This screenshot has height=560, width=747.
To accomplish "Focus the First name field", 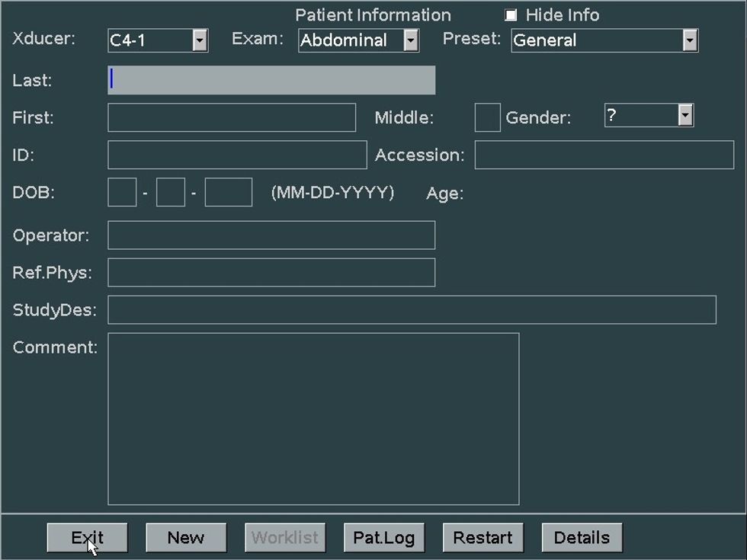I will 232,118.
